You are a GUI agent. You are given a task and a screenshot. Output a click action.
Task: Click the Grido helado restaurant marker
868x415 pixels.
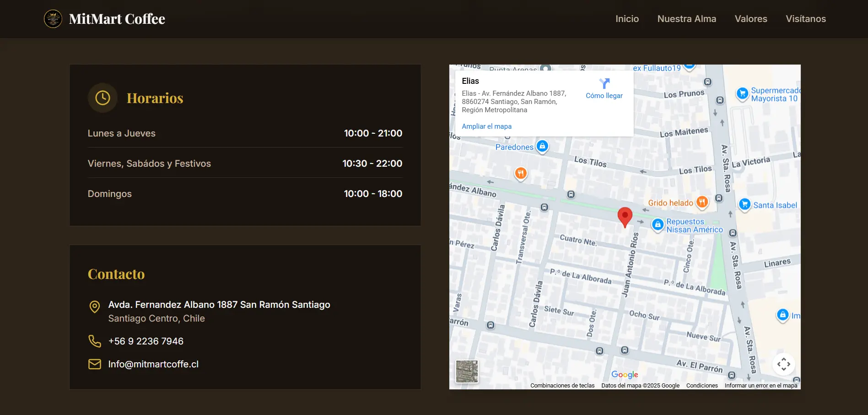pyautogui.click(x=702, y=202)
